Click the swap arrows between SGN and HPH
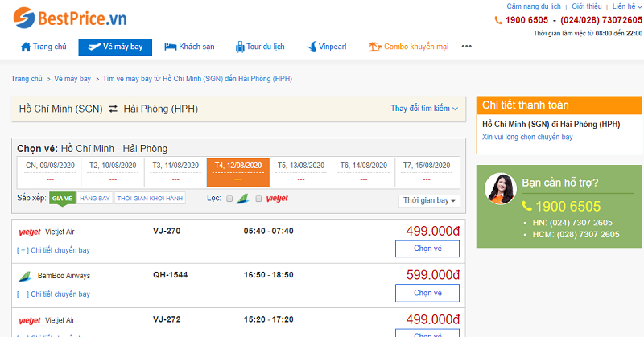Image resolution: width=644 pixels, height=337 pixels. (113, 109)
